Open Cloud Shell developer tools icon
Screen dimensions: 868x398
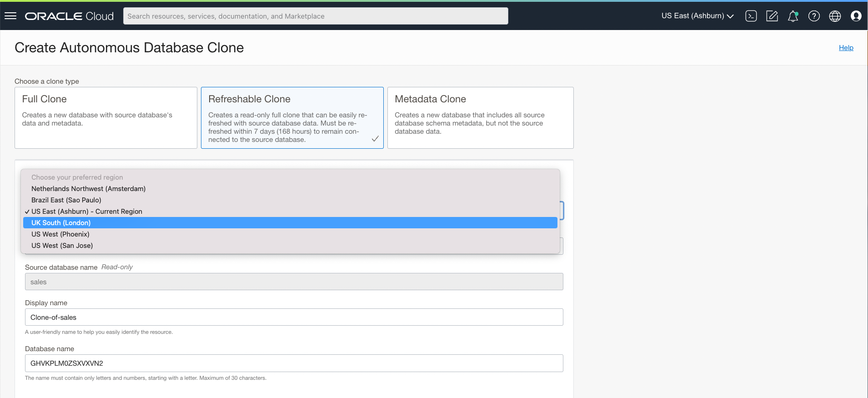(751, 16)
